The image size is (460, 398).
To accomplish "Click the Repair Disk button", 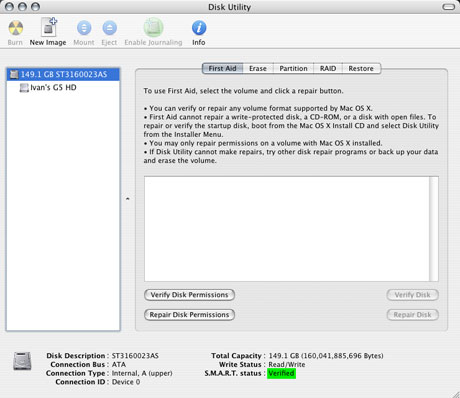I will [x=412, y=315].
